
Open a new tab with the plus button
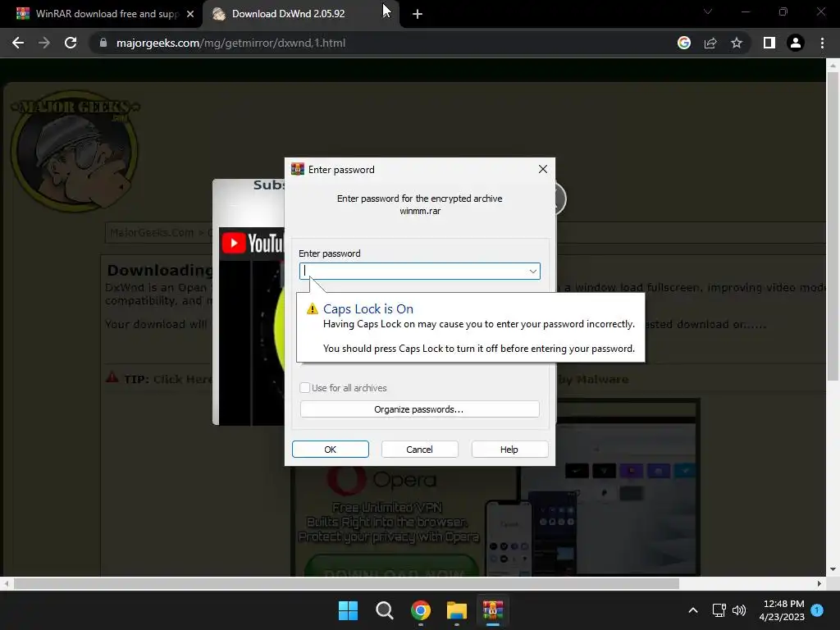coord(418,14)
